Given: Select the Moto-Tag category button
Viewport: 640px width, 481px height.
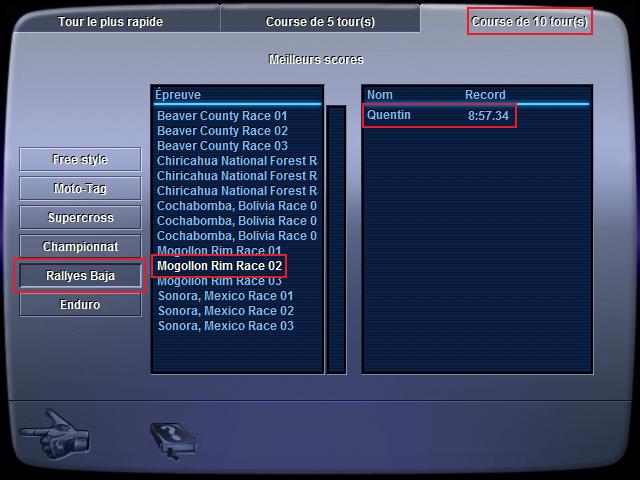Looking at the screenshot, I should tap(80, 188).
